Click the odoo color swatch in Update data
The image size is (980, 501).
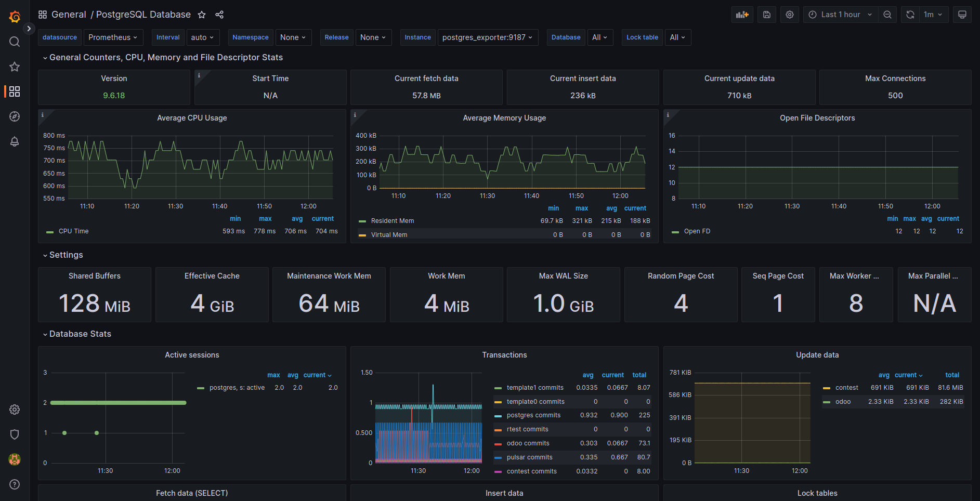click(x=827, y=402)
